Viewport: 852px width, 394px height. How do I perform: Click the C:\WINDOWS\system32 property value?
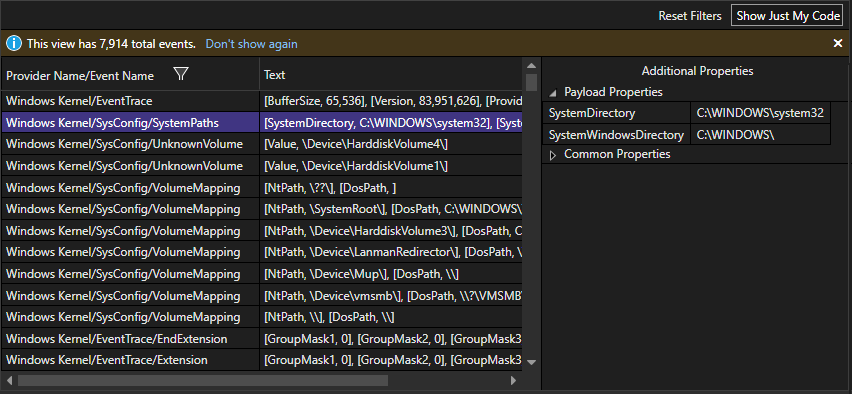click(x=760, y=113)
